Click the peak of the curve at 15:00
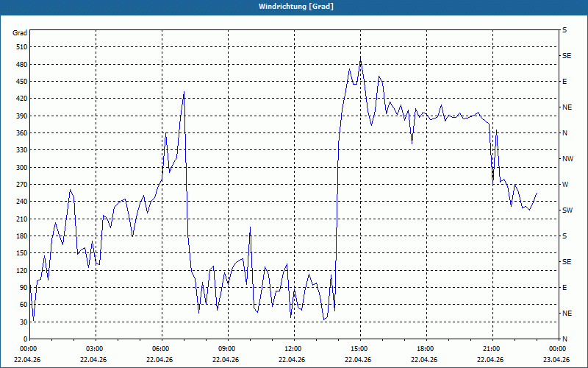This screenshot has width=588, height=368. (x=360, y=60)
